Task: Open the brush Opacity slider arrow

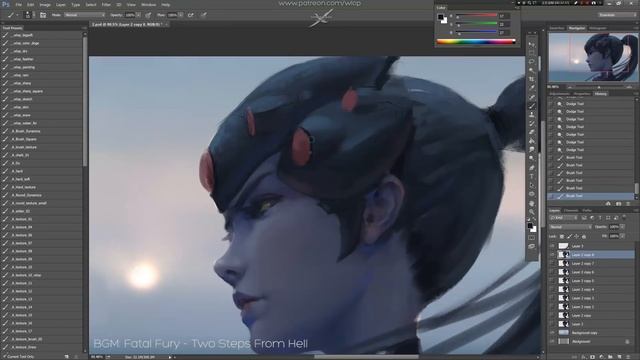Action: pyautogui.click(x=139, y=15)
